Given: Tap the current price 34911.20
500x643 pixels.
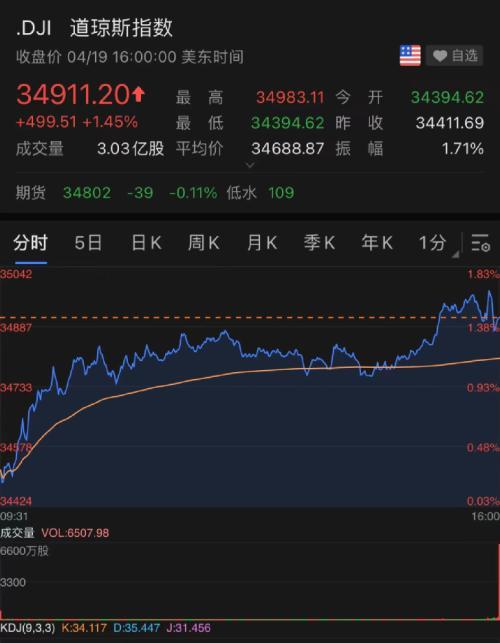Looking at the screenshot, I should pos(73,94).
